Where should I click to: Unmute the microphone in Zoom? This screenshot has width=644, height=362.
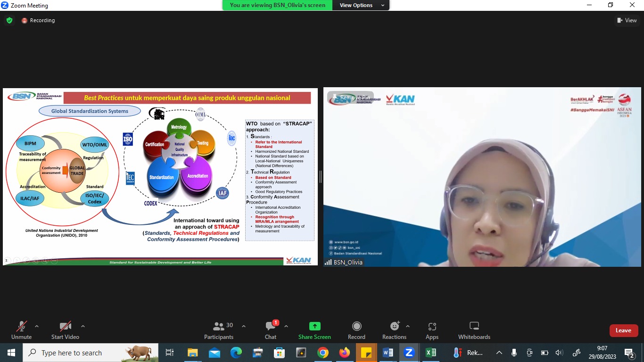coord(21,330)
